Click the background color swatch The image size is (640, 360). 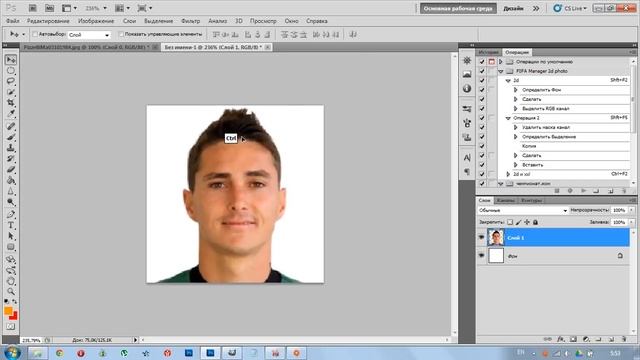[x=14, y=316]
